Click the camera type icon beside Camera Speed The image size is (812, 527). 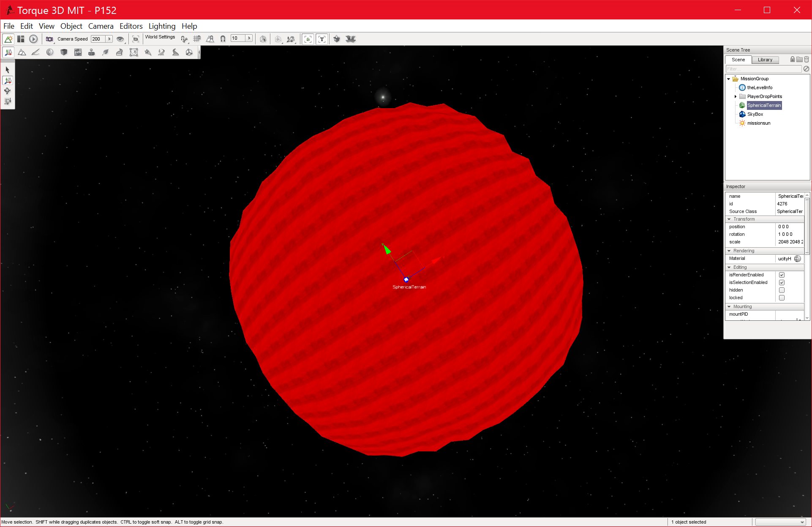(x=49, y=39)
